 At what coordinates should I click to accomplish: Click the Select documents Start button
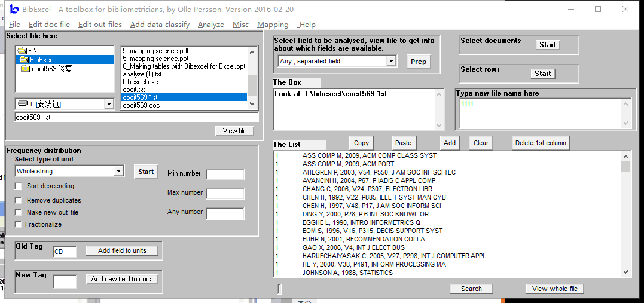click(x=548, y=45)
